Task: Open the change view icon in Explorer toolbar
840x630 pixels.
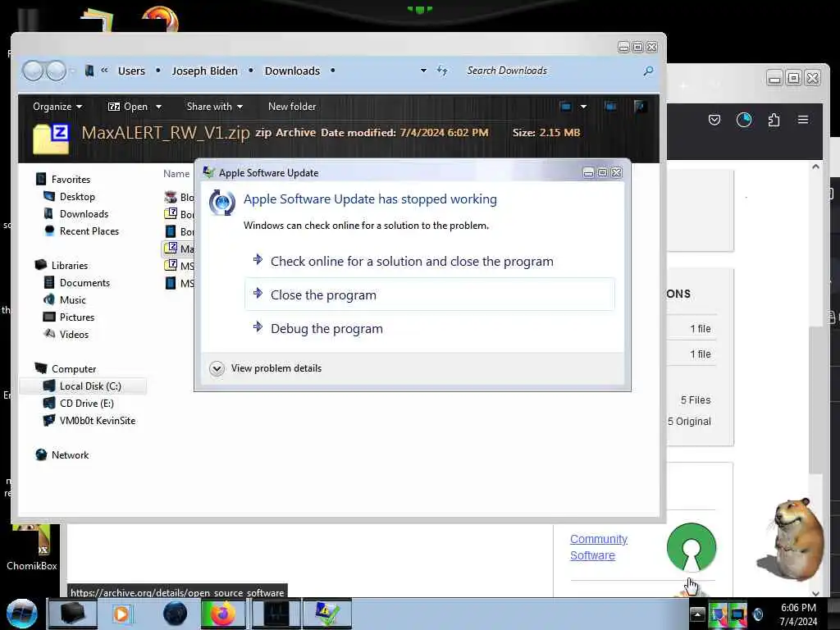Action: [x=566, y=106]
